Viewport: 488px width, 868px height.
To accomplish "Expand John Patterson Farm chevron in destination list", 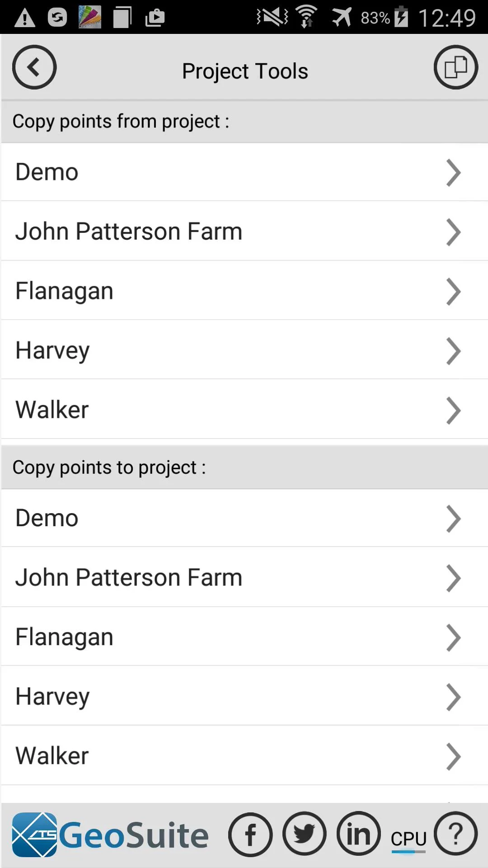I will coord(453,578).
